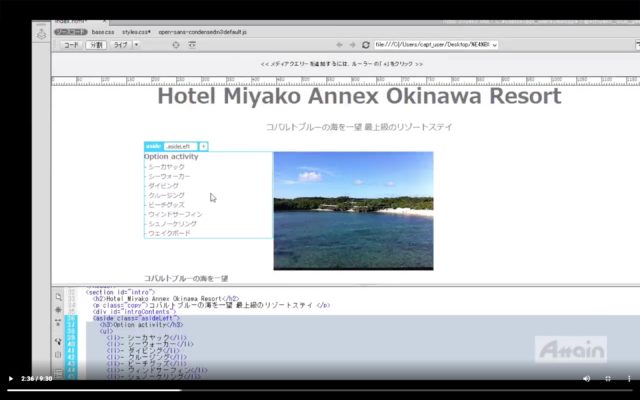This screenshot has width=640, height=400.
Task: Click the media query hint text
Action: (x=341, y=64)
